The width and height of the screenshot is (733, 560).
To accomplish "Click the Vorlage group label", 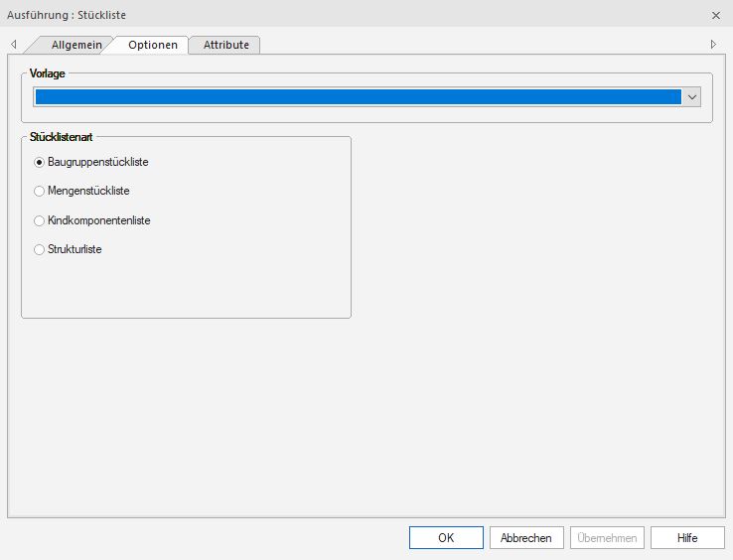I will [x=48, y=73].
